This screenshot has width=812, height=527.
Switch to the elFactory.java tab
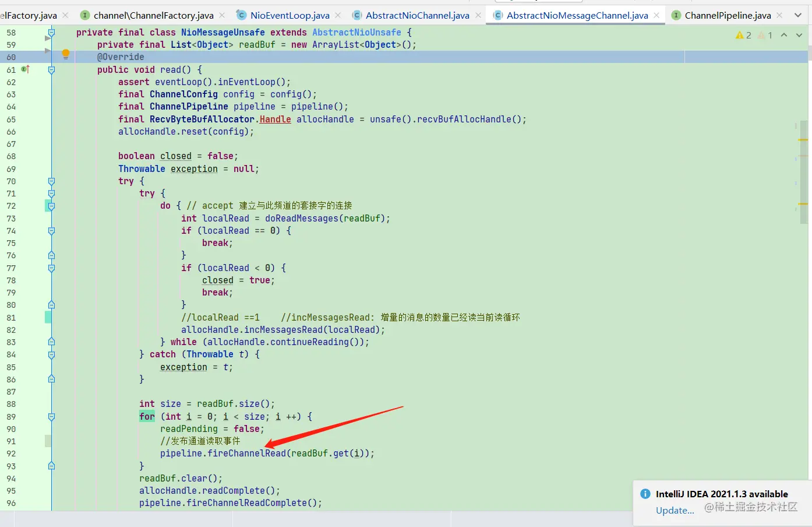28,15
